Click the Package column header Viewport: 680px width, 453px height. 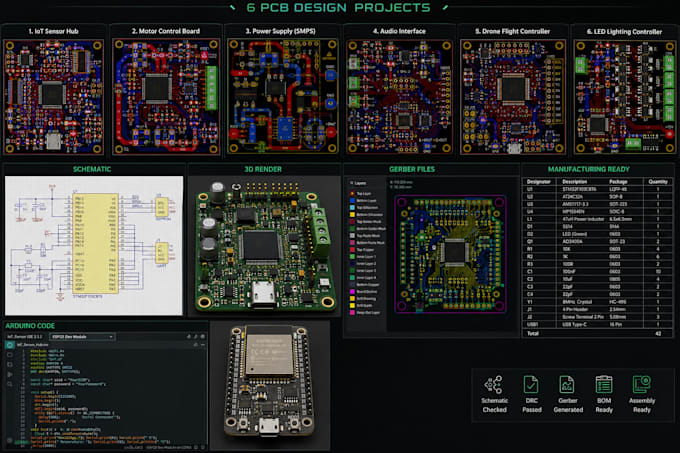618,182
